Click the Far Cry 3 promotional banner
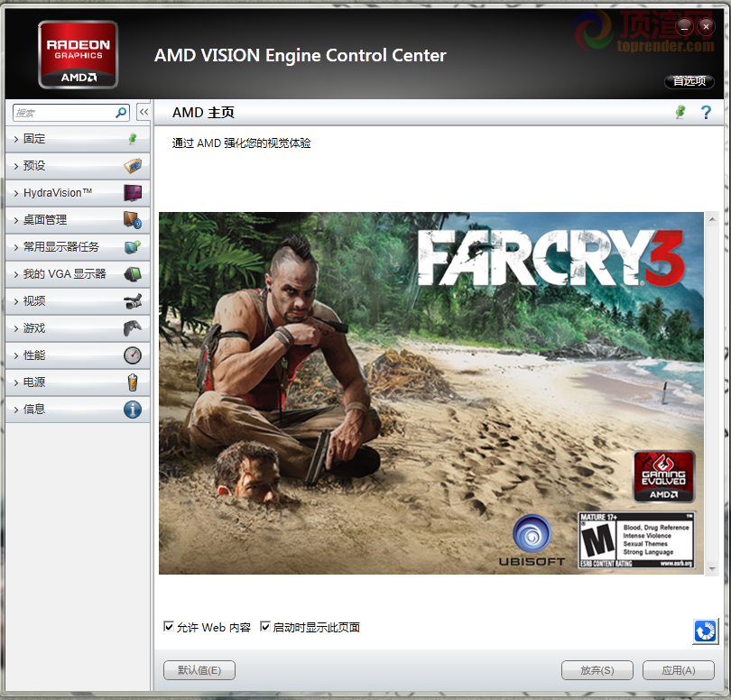The height and width of the screenshot is (700, 731). (431, 393)
